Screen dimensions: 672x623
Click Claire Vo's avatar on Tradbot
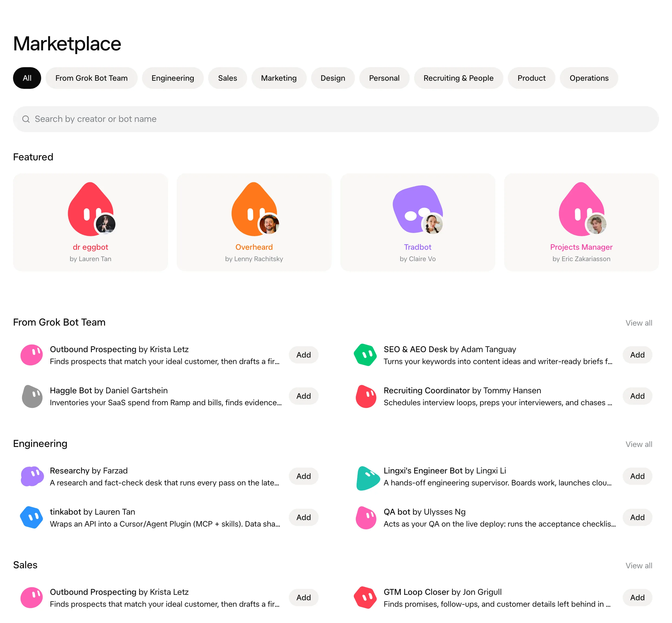pyautogui.click(x=433, y=224)
